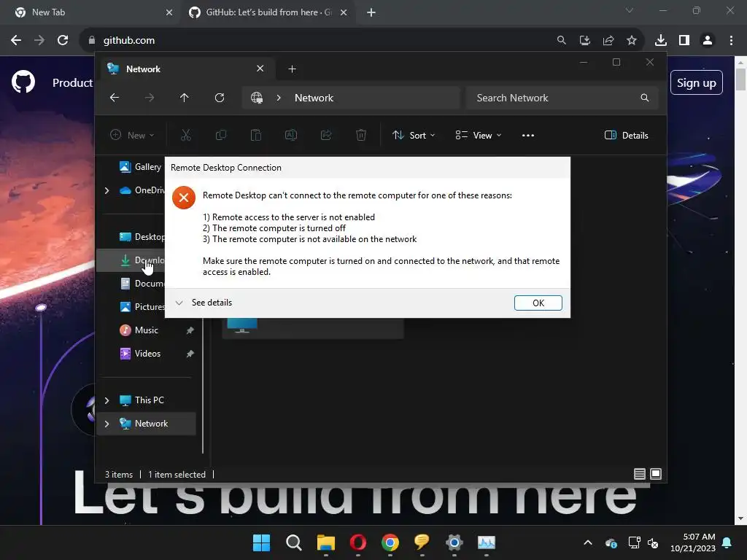Open Windows Start menu
Screen dimensions: 747x560
coord(261,542)
